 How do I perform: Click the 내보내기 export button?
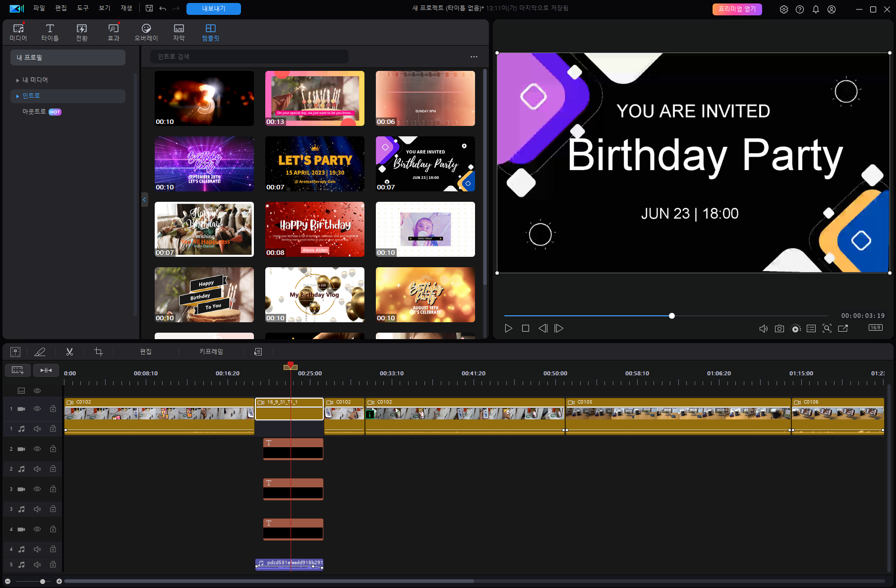pos(214,9)
